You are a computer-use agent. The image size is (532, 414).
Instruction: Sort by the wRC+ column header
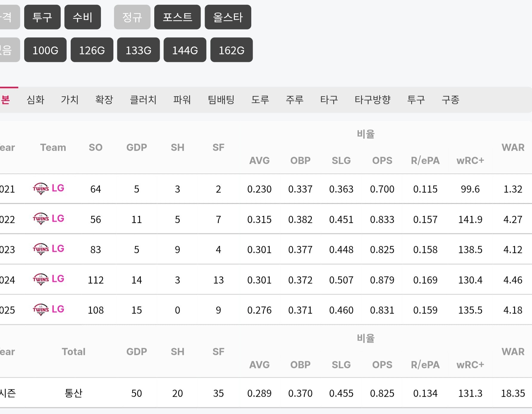point(470,160)
